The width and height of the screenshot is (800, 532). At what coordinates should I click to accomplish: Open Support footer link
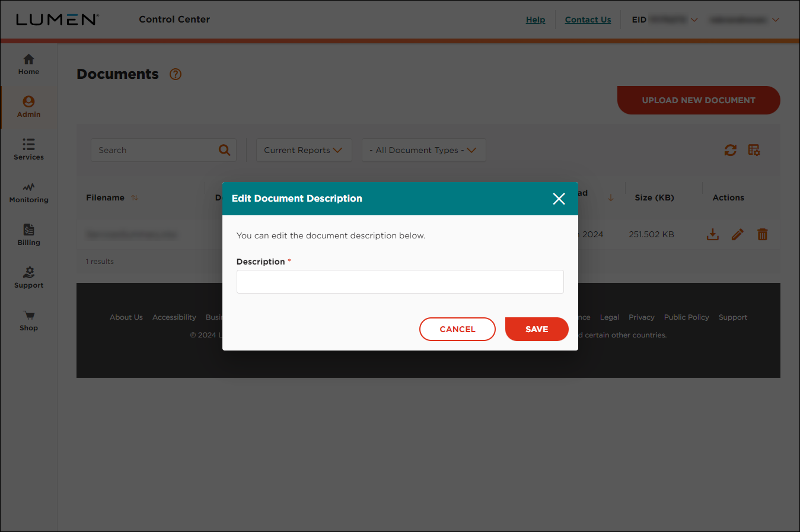(733, 317)
